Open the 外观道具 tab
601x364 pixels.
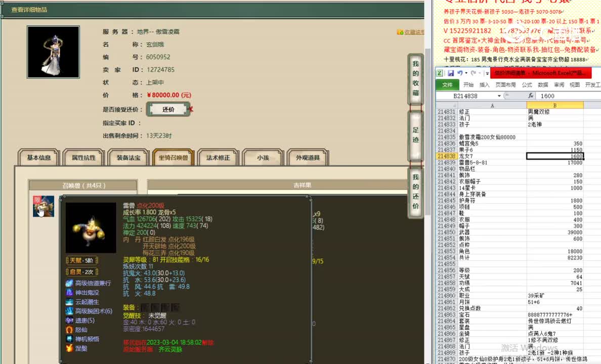pos(308,157)
